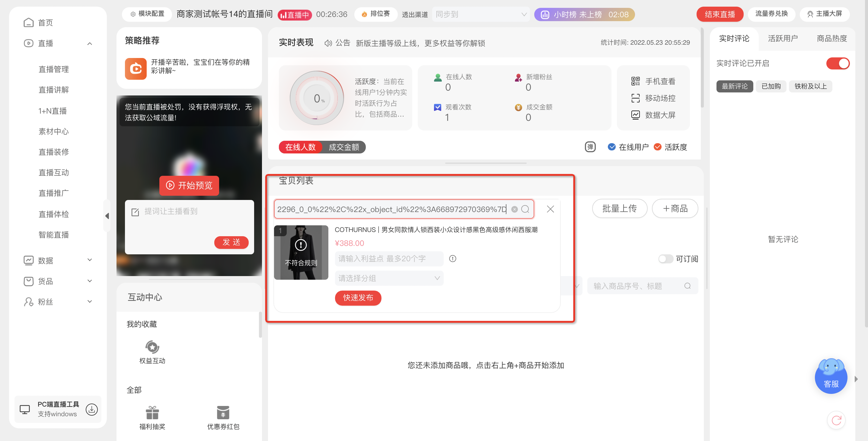
Task: Open 直播互动 in sidebar
Action: point(54,172)
